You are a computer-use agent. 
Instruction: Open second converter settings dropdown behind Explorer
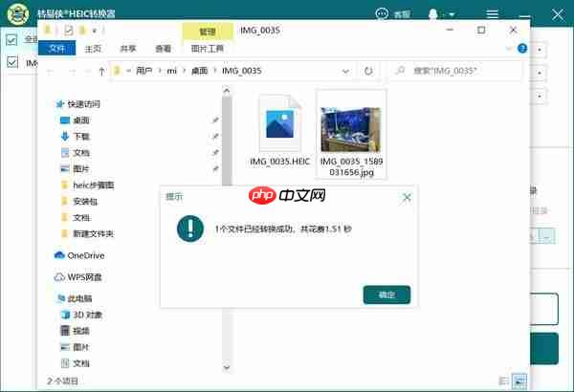pos(540,73)
